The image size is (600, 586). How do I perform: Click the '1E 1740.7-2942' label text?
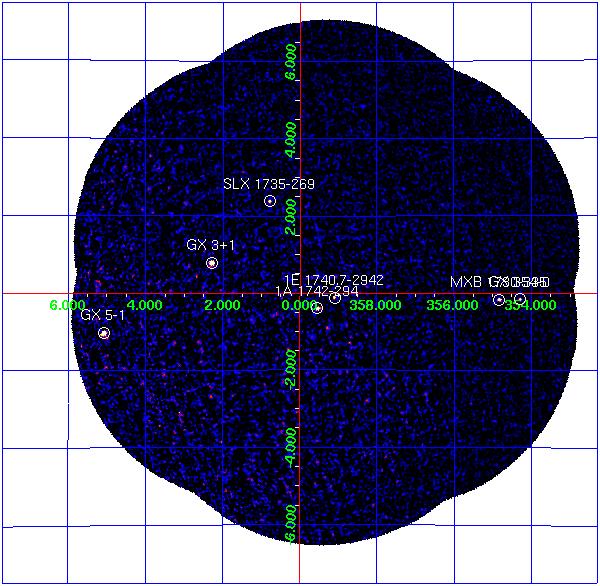click(334, 280)
